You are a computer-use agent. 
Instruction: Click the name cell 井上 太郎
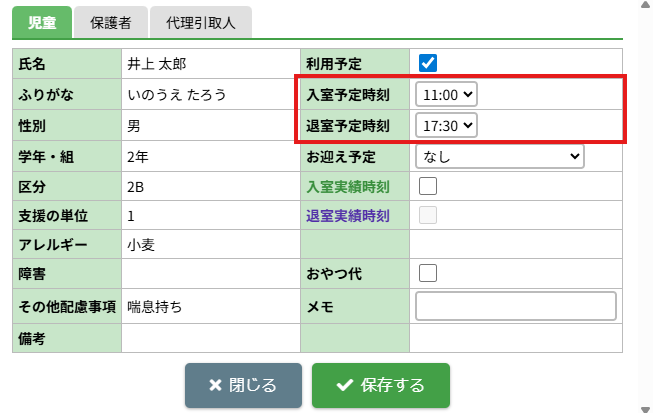click(157, 63)
